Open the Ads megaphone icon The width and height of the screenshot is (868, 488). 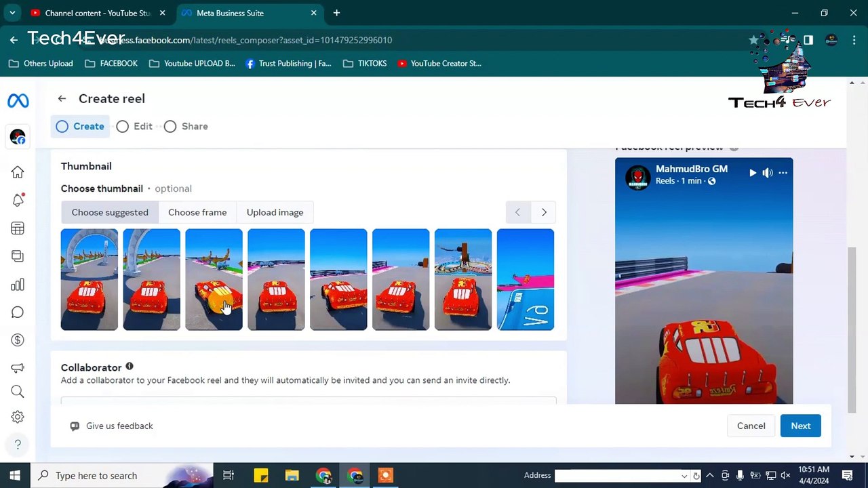coord(18,368)
